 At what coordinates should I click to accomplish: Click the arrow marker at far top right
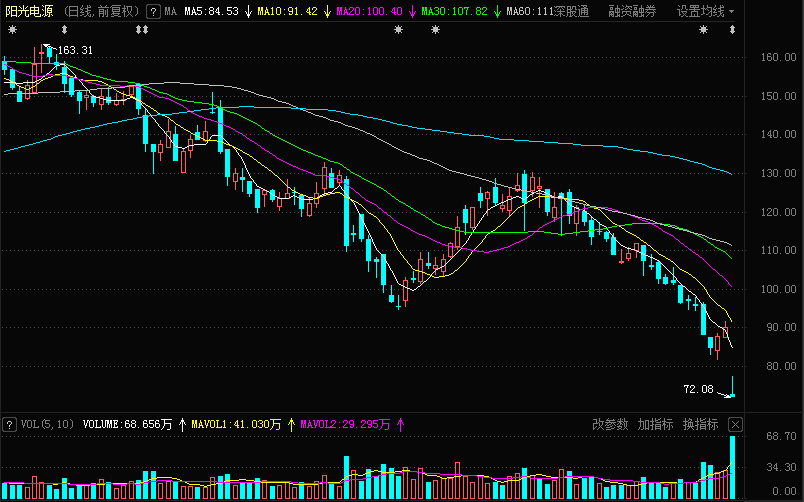[x=733, y=31]
